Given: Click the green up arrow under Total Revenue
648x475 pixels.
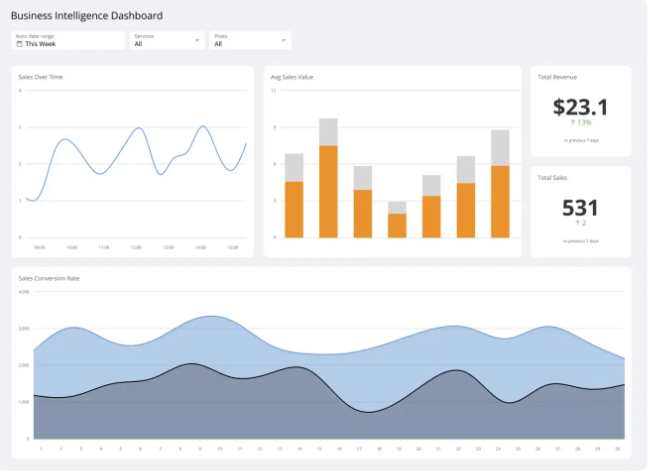Looking at the screenshot, I should (x=572, y=123).
